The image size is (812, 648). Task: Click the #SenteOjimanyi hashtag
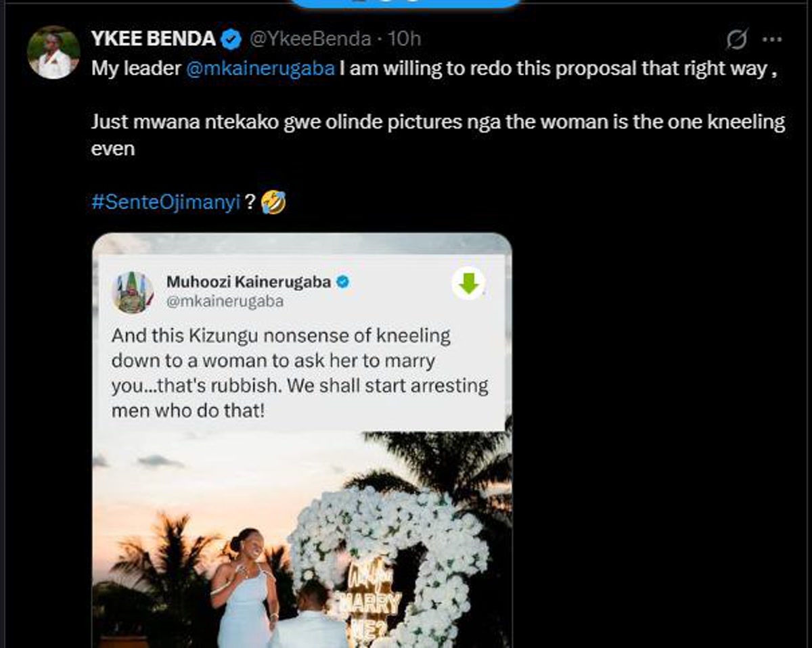coord(166,202)
